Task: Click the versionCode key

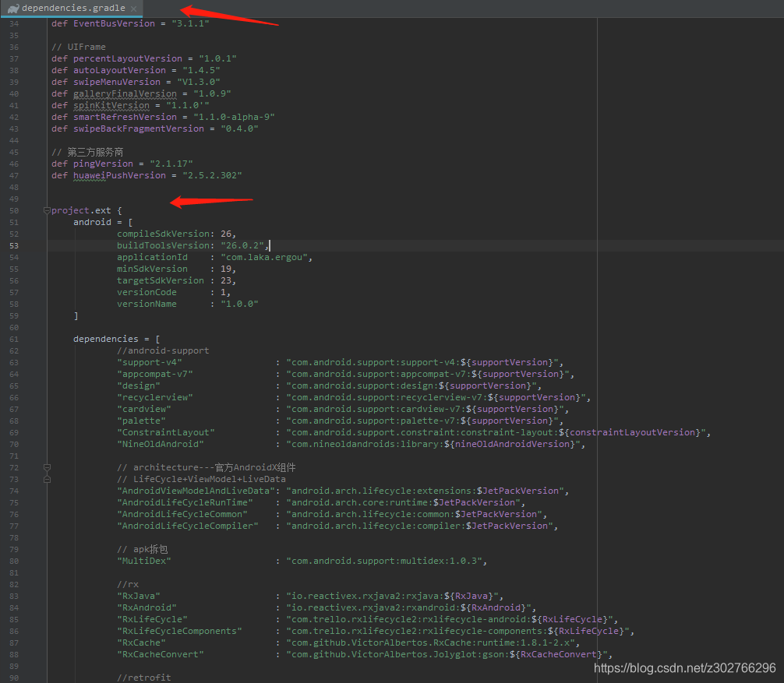Action: pos(147,292)
